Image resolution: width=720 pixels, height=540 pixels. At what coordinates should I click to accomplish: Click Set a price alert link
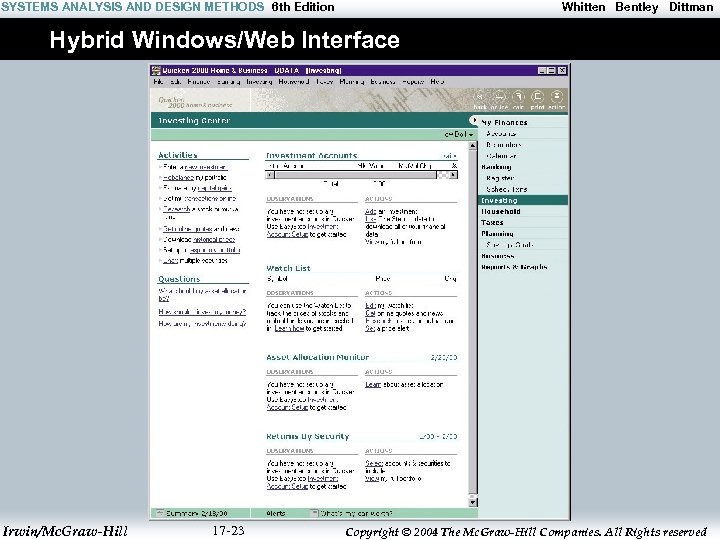pos(387,329)
